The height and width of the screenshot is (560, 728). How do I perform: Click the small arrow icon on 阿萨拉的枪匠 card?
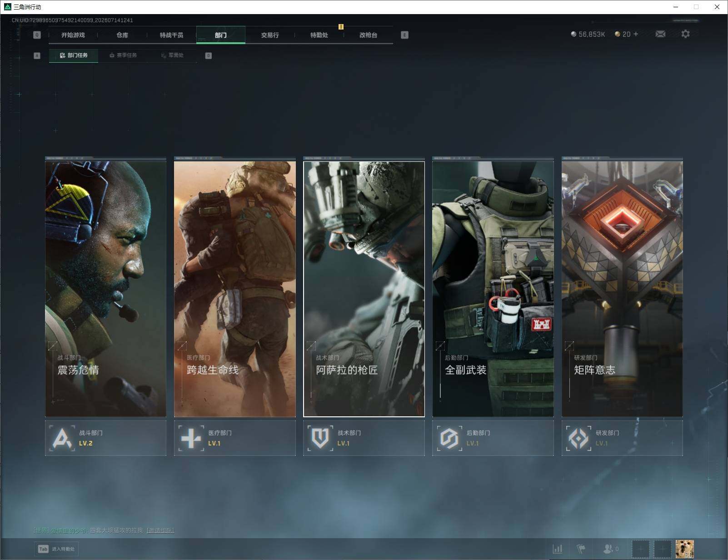coord(311,346)
